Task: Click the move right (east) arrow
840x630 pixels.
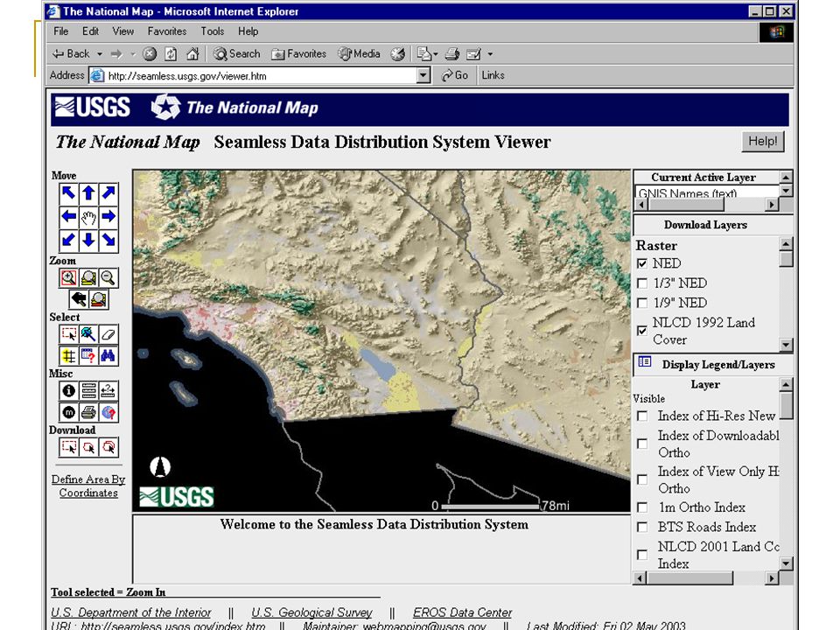Action: pyautogui.click(x=108, y=216)
